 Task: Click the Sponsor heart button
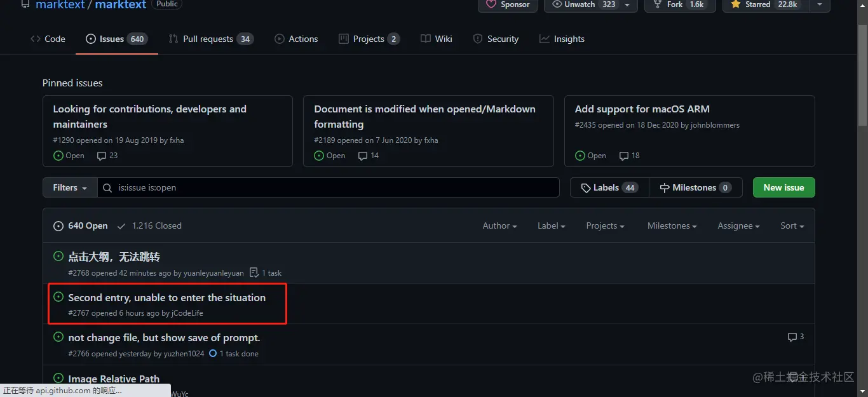click(508, 4)
